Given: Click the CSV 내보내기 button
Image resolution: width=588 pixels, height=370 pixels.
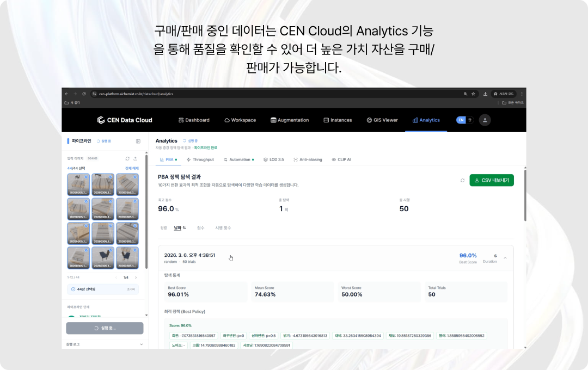Looking at the screenshot, I should [491, 180].
